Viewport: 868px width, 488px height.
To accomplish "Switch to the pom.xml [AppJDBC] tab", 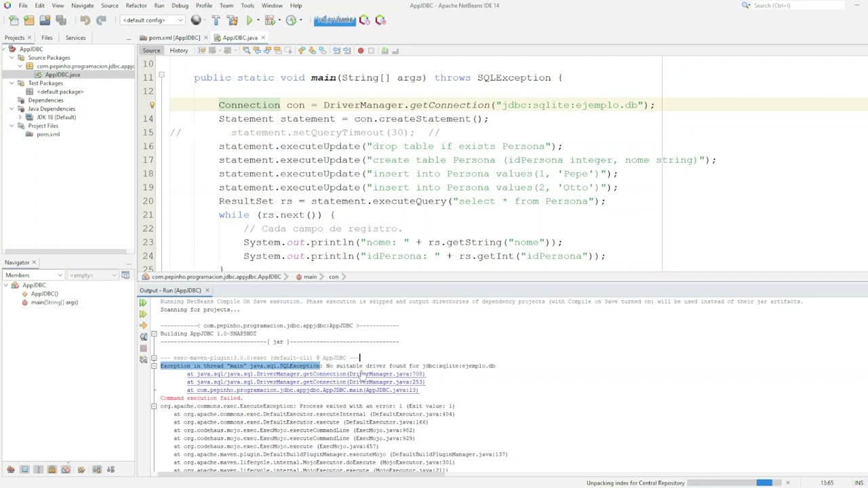I will click(x=174, y=38).
